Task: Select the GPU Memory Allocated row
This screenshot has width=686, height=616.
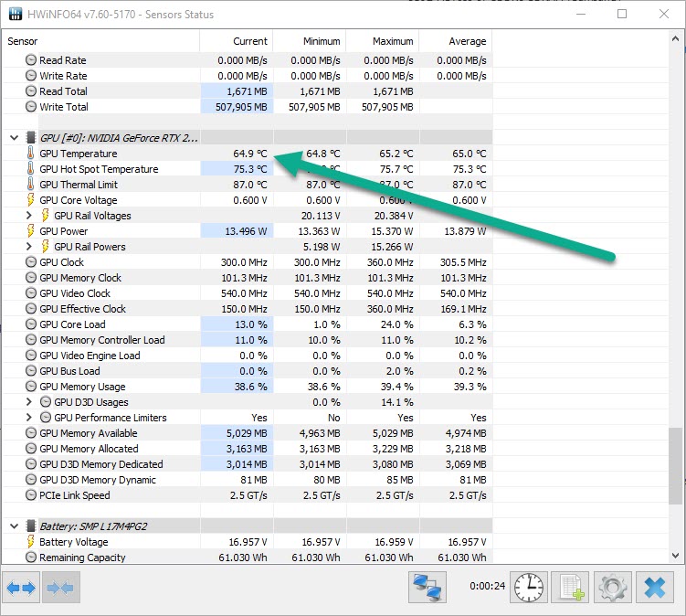Action: tap(248, 449)
